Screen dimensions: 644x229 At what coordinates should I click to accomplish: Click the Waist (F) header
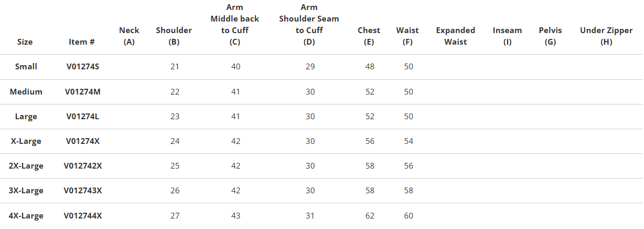(x=407, y=36)
